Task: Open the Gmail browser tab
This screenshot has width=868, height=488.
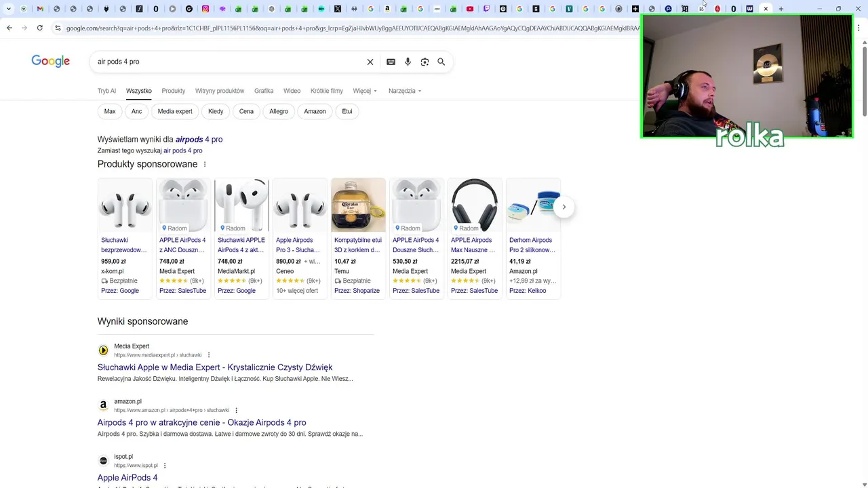Action: (40, 9)
